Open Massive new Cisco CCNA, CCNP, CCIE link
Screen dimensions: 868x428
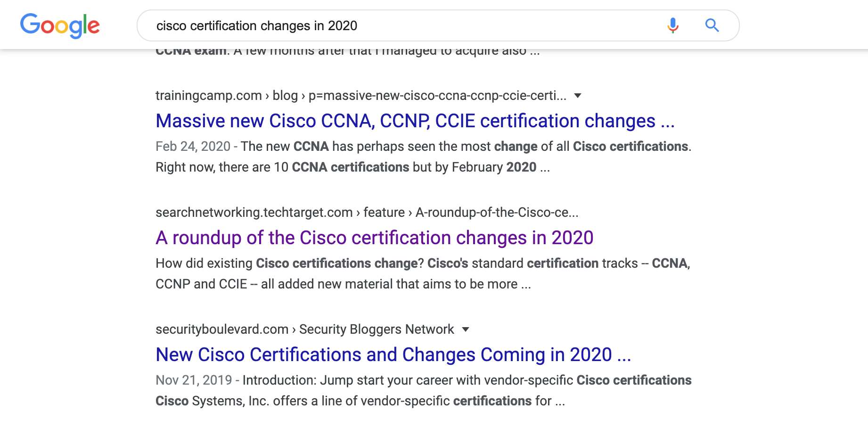415,121
